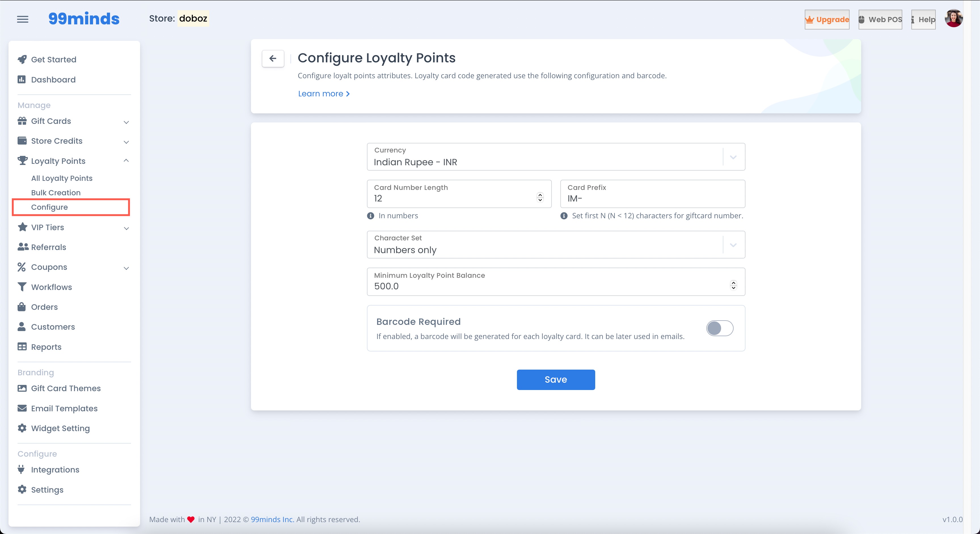
Task: Open Email Templates in sidebar
Action: coord(64,408)
